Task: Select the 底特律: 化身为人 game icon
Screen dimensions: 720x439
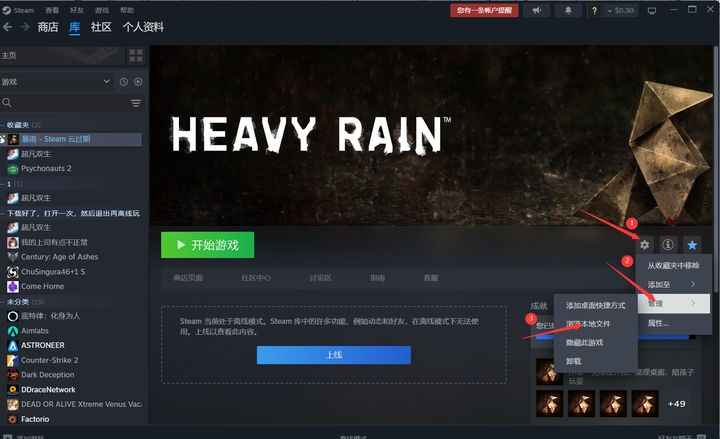Action: [13, 316]
